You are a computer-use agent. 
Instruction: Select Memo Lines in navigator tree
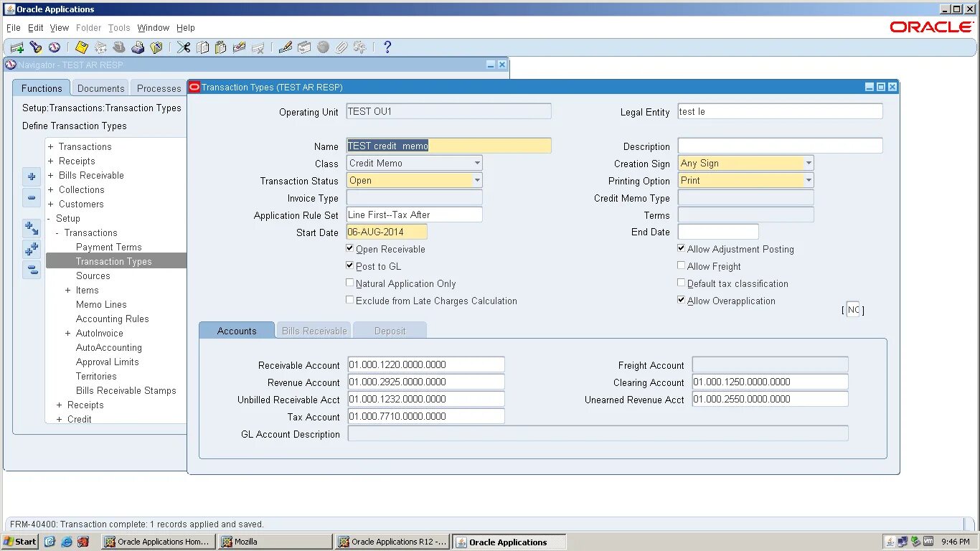101,304
